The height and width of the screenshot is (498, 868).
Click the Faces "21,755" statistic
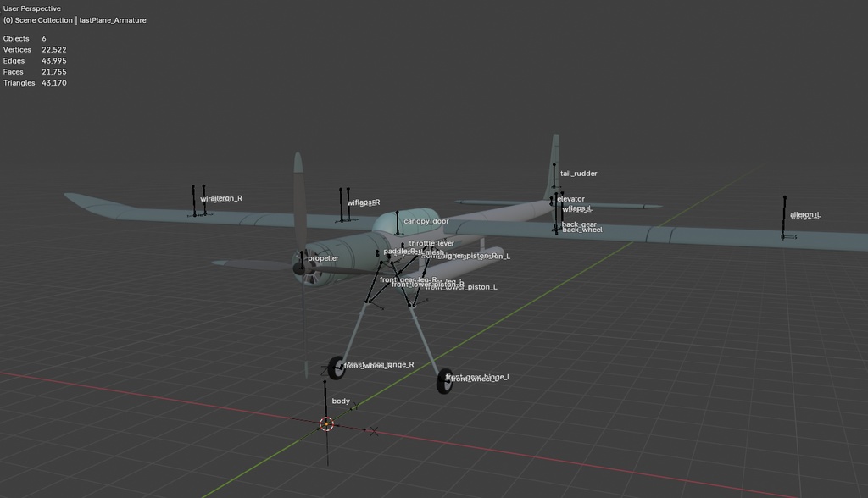54,72
